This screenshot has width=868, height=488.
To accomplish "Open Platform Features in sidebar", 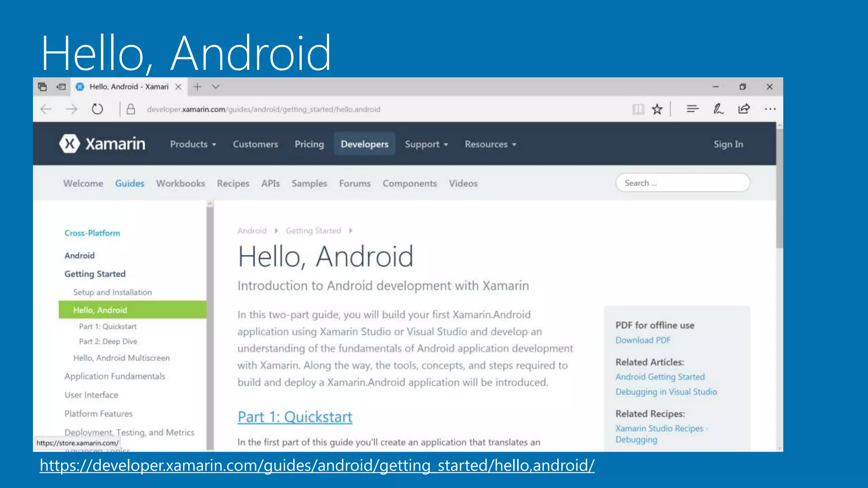I will (98, 413).
